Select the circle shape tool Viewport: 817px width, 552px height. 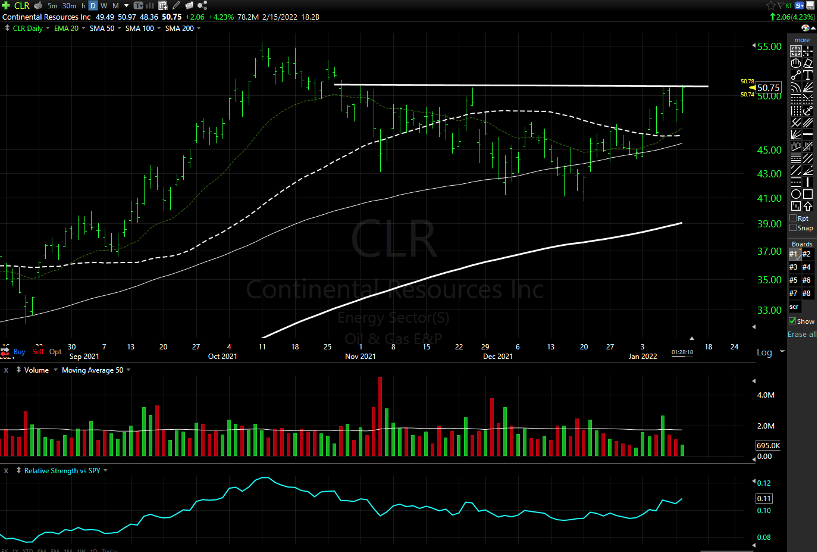[796, 193]
